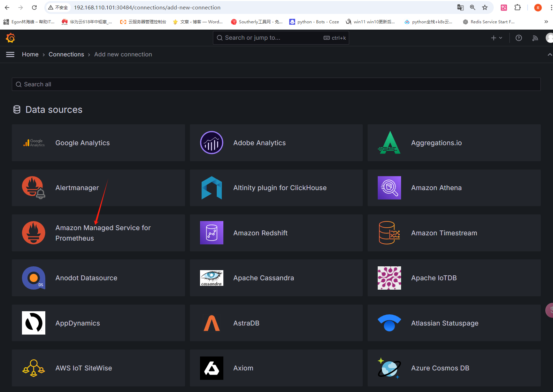Open Southerly tools bookmark

[257, 22]
